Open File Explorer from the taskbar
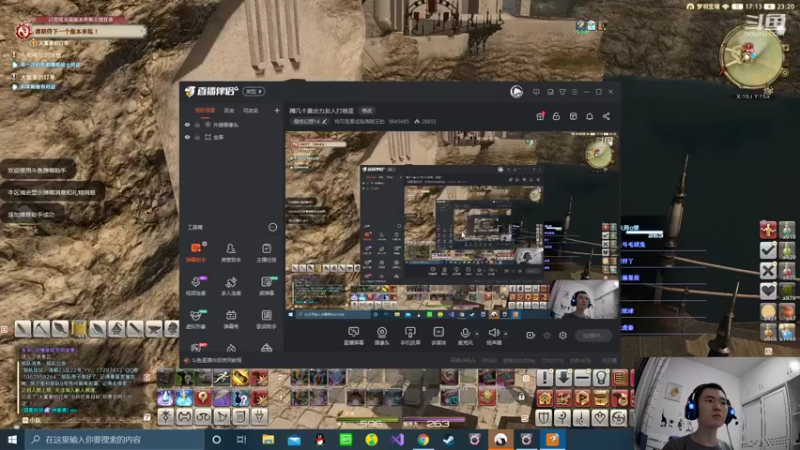This screenshot has height=450, width=800. click(268, 439)
